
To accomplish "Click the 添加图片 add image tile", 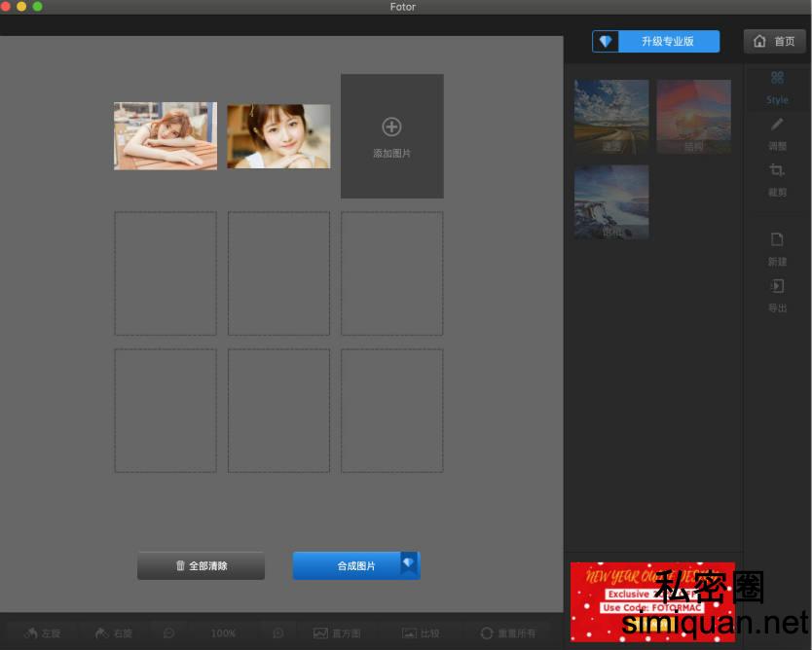I will click(x=391, y=136).
